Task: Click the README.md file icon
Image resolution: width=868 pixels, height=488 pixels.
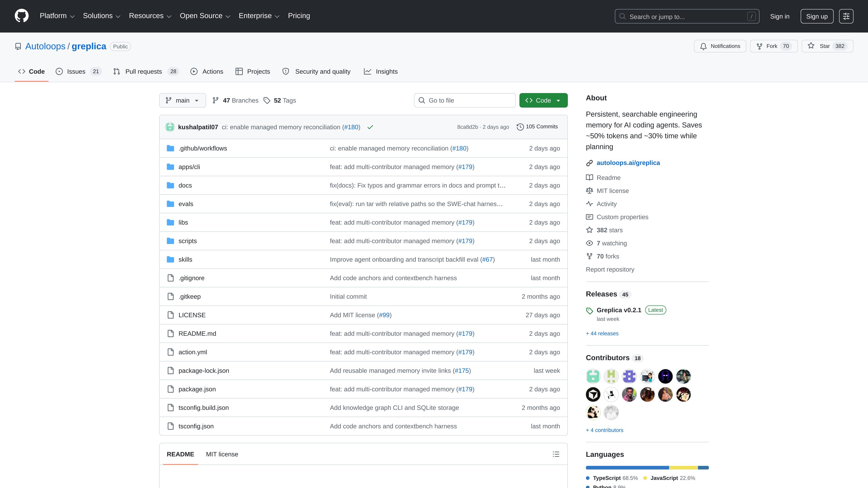Action: pyautogui.click(x=170, y=333)
